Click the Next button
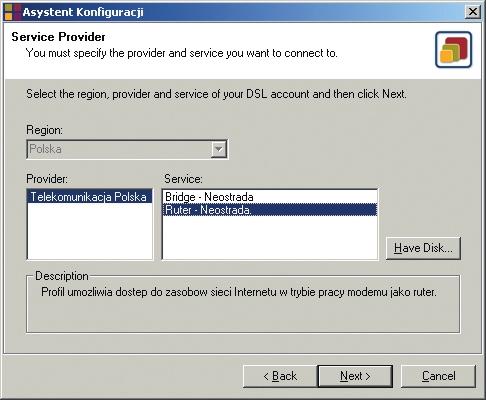 coord(355,376)
